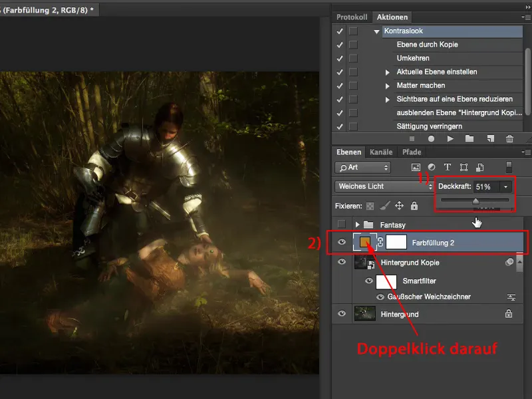Hide the Gaußscher Weichzeichner filter

380,297
